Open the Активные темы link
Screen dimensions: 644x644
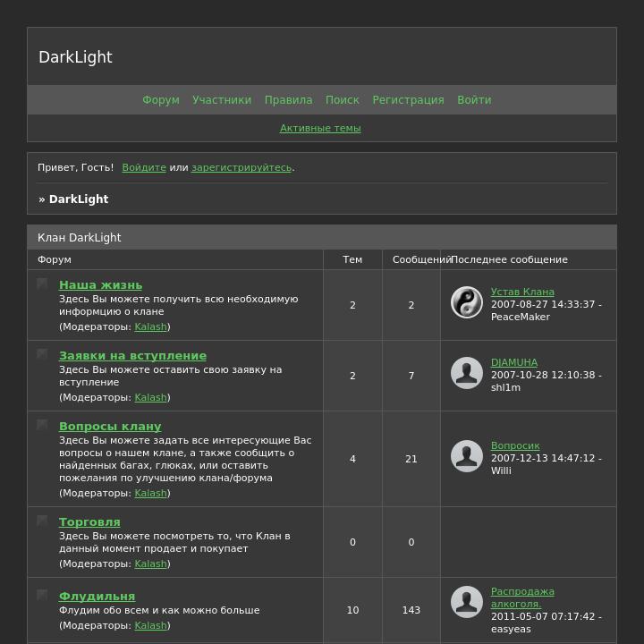click(x=320, y=128)
